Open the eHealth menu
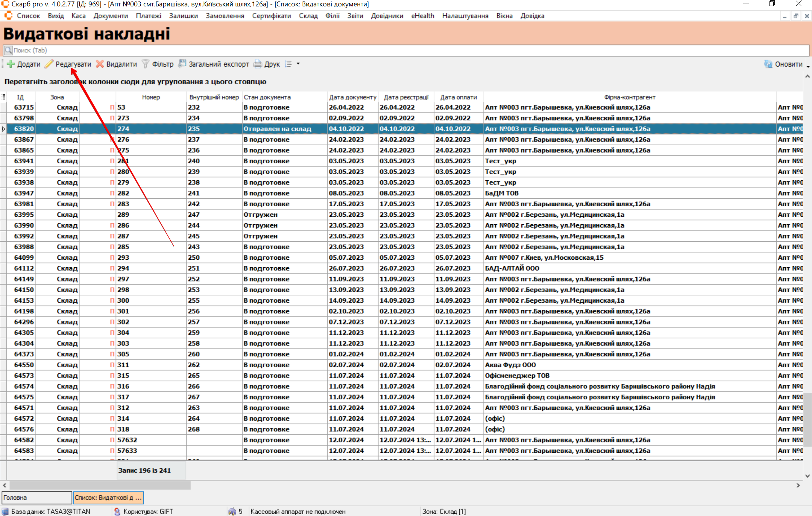This screenshot has width=812, height=516. click(422, 16)
